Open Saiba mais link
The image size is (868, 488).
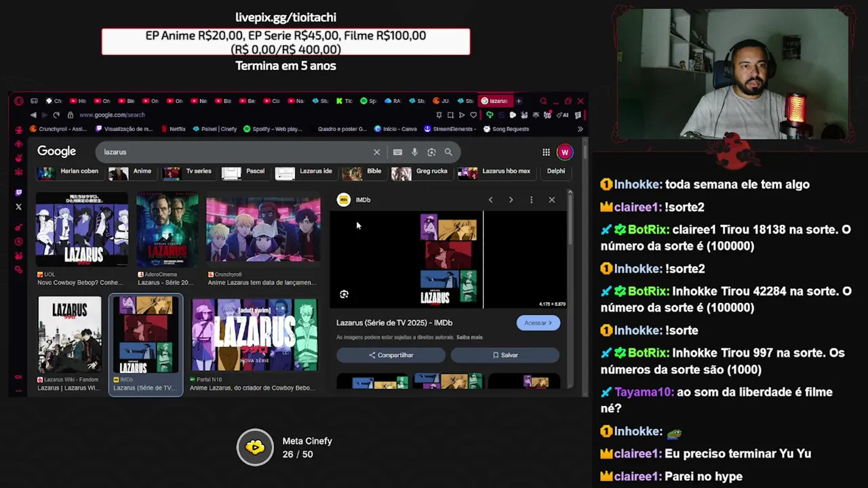coord(469,338)
